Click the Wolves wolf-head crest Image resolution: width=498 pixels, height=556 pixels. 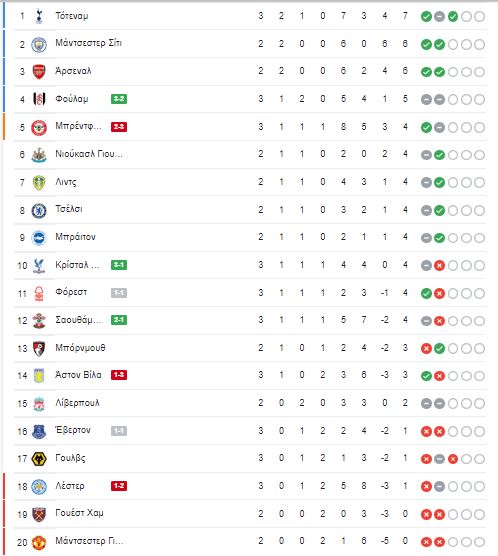tap(39, 459)
